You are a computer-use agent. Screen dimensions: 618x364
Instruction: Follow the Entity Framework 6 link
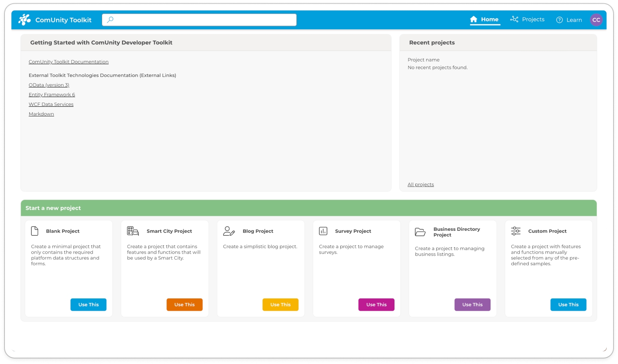click(52, 95)
